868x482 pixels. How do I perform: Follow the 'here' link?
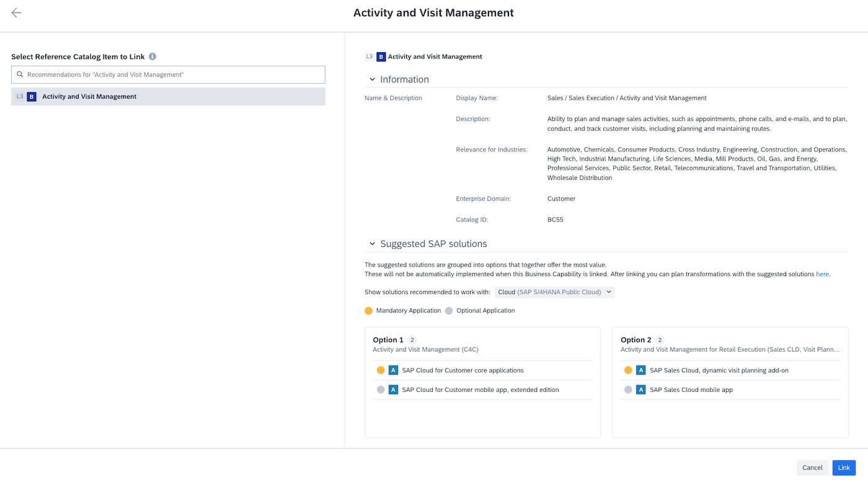click(x=822, y=274)
